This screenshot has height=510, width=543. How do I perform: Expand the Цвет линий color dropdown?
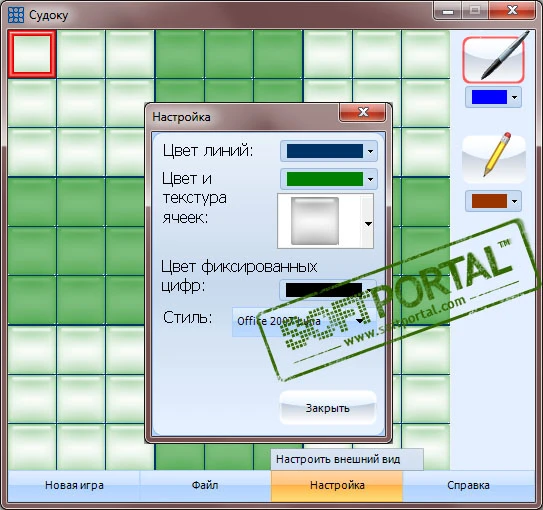(371, 151)
